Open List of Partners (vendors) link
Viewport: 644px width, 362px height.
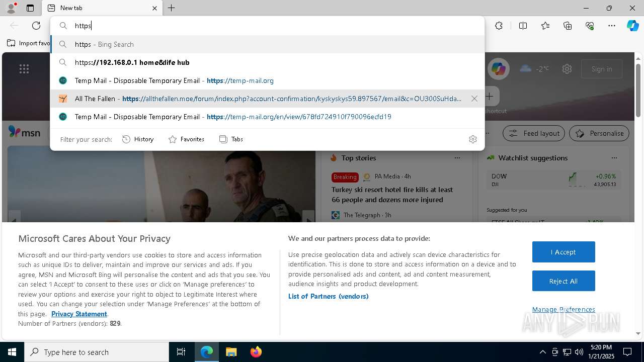tap(329, 296)
